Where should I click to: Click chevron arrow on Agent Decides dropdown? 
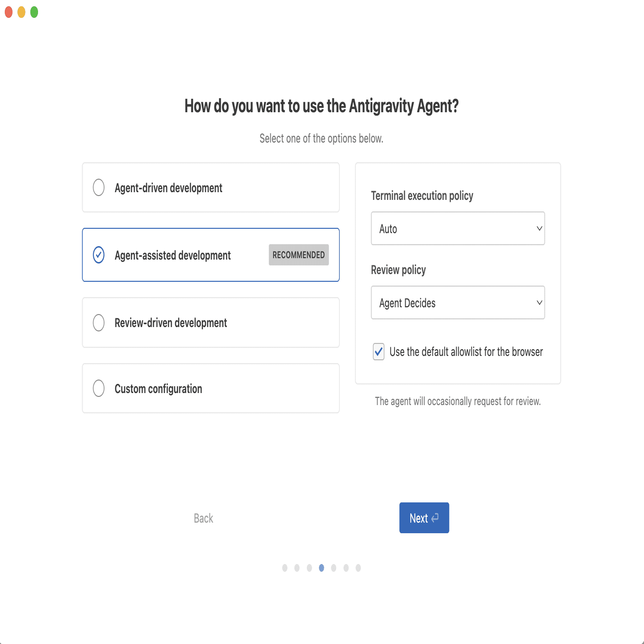539,302
